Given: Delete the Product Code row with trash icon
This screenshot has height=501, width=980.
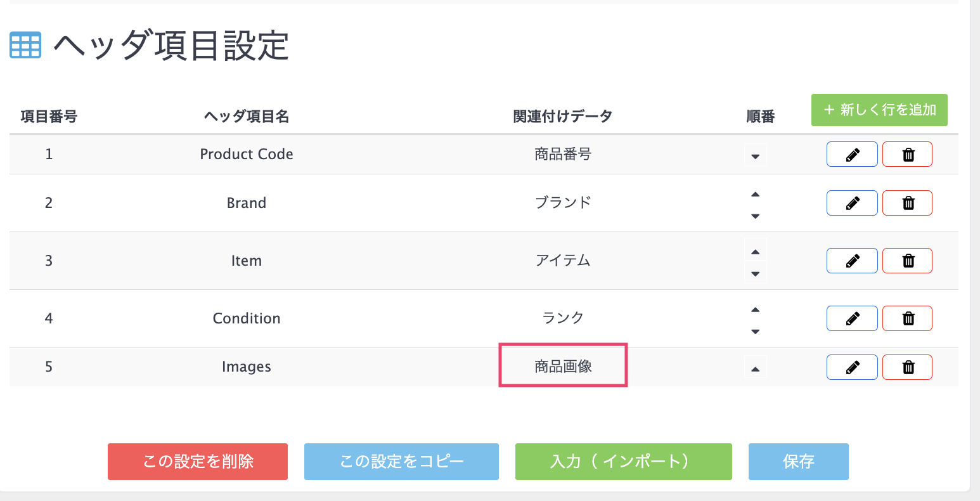Looking at the screenshot, I should [x=908, y=154].
